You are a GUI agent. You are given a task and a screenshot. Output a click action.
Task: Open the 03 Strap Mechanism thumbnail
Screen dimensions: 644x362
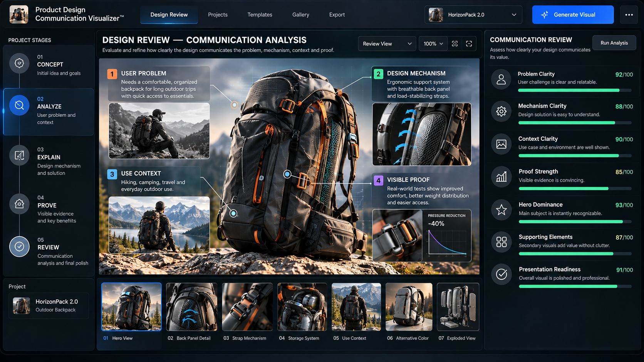(247, 307)
